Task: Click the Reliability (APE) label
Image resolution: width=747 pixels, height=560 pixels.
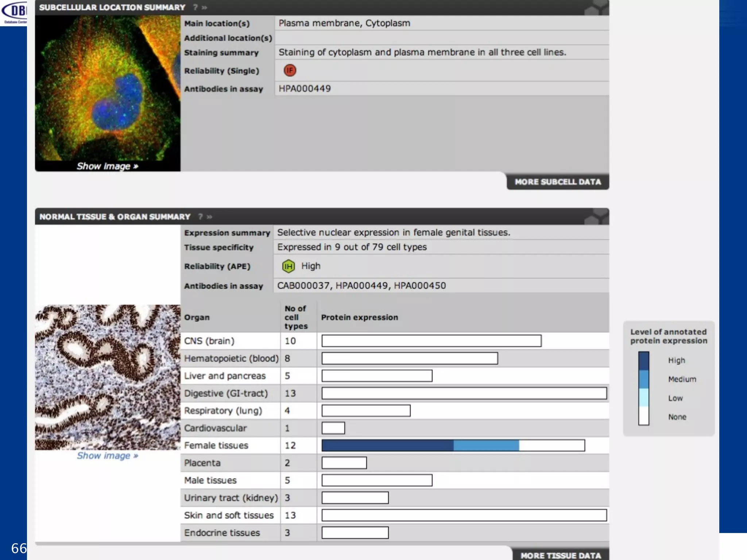Action: point(217,266)
